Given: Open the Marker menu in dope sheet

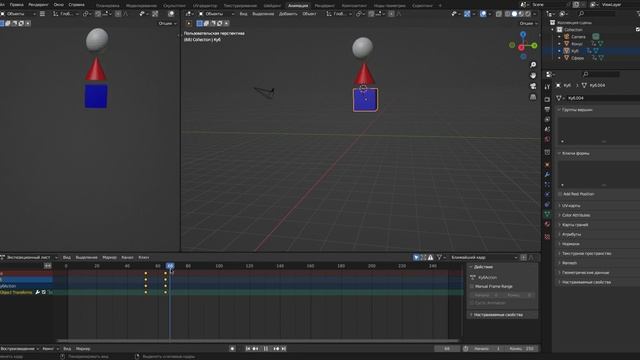Looking at the screenshot, I should [x=109, y=257].
